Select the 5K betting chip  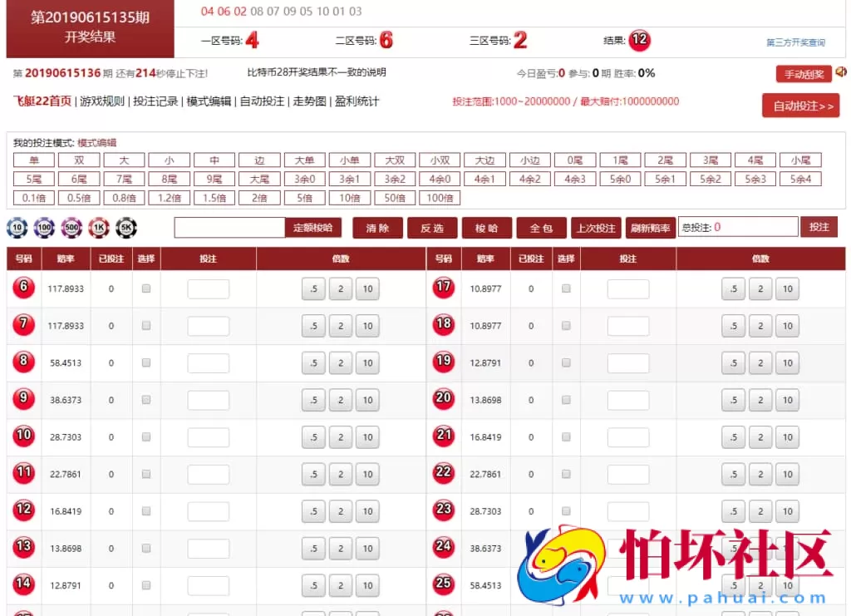pos(126,227)
